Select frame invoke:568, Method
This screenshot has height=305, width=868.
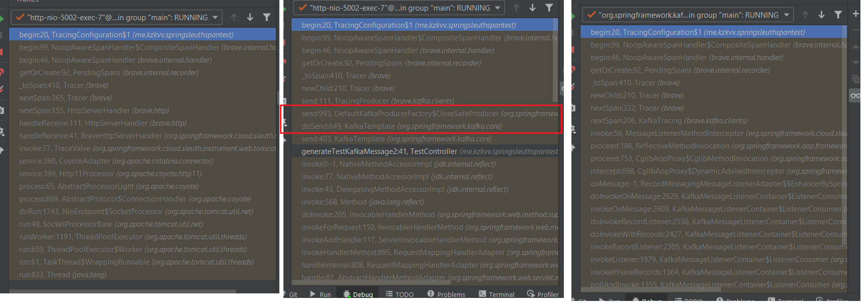click(x=425, y=202)
